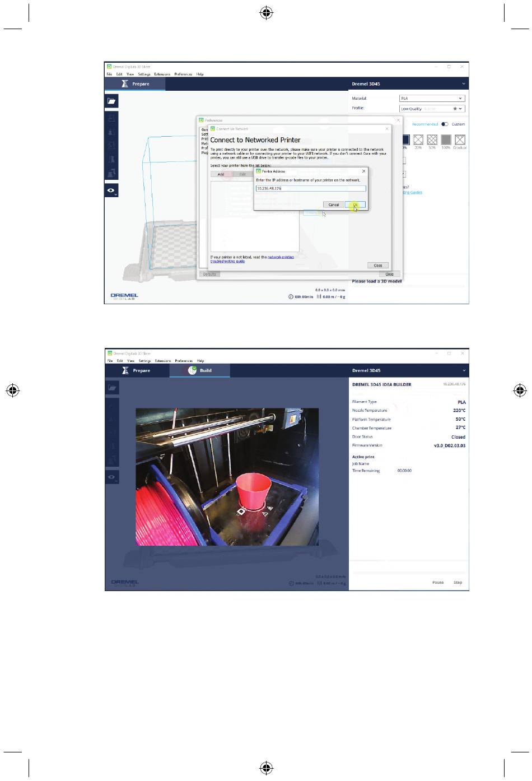Click OK in Printer Address dialog
The width and height of the screenshot is (532, 781).
(356, 204)
